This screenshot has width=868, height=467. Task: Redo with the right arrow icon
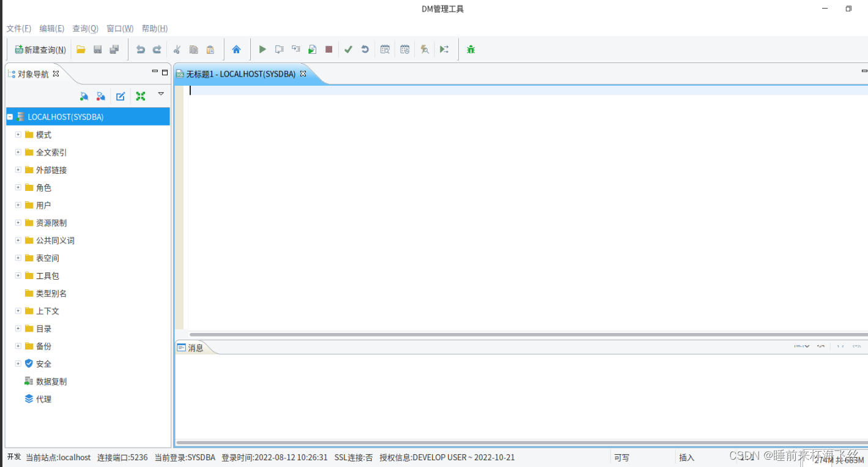[157, 50]
